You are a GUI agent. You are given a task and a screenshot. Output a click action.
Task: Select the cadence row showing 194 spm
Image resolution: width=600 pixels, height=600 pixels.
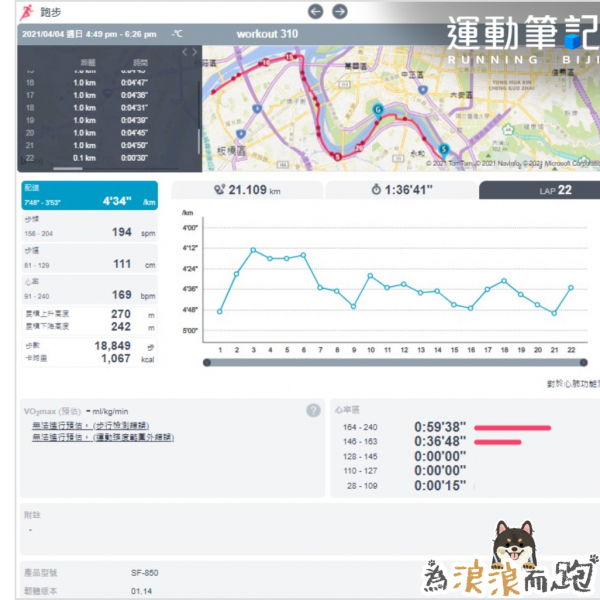pos(90,231)
